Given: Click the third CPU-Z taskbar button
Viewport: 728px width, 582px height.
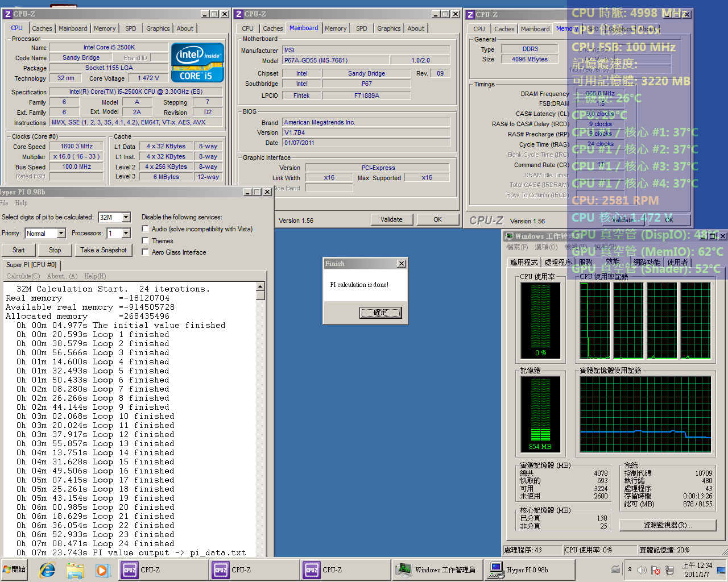Looking at the screenshot, I should [x=346, y=569].
